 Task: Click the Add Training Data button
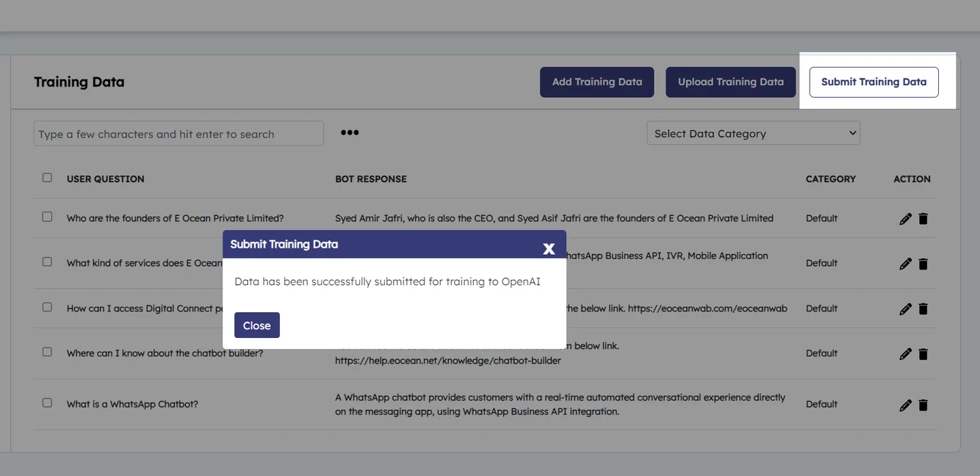597,82
